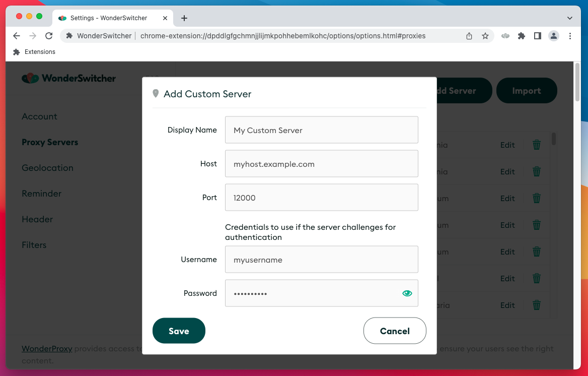Go to the Geolocation section
Image resolution: width=588 pixels, height=376 pixels.
[x=48, y=168]
